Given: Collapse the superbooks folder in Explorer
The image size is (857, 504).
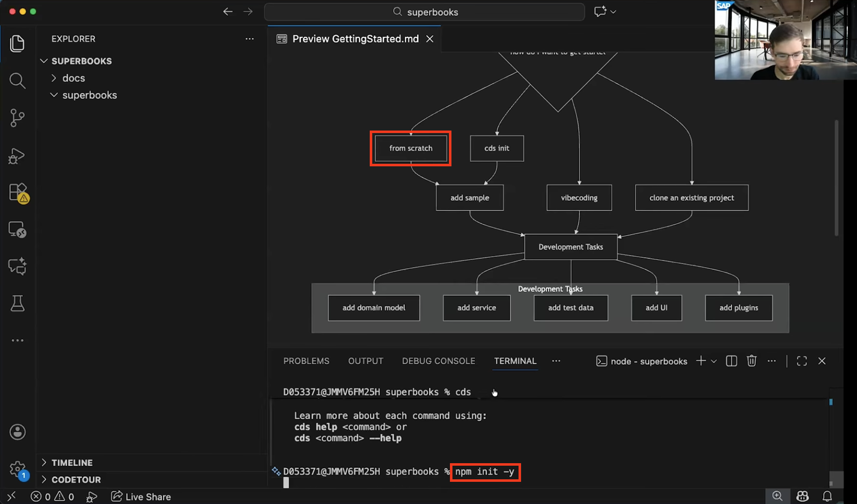Looking at the screenshot, I should pos(54,95).
